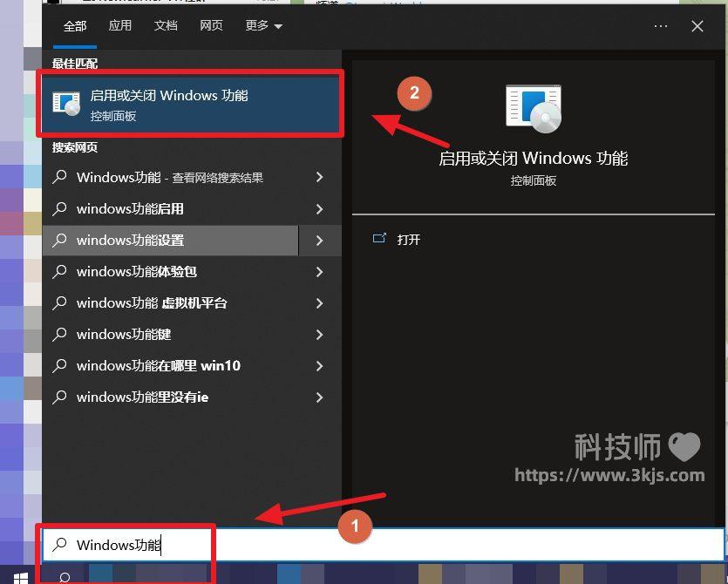This screenshot has width=728, height=584.
Task: Select 'windows功能在哪里 win10' suggestion
Action: click(170, 366)
